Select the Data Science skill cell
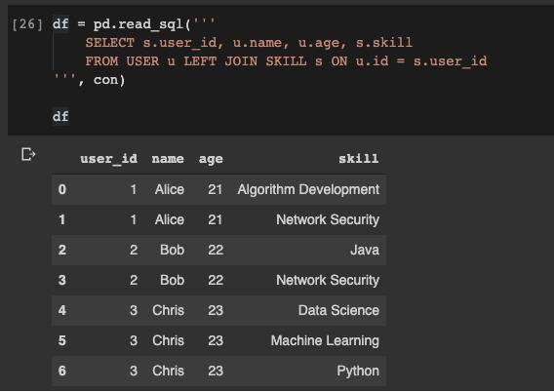Image resolution: width=554 pixels, height=392 pixels. point(338,310)
